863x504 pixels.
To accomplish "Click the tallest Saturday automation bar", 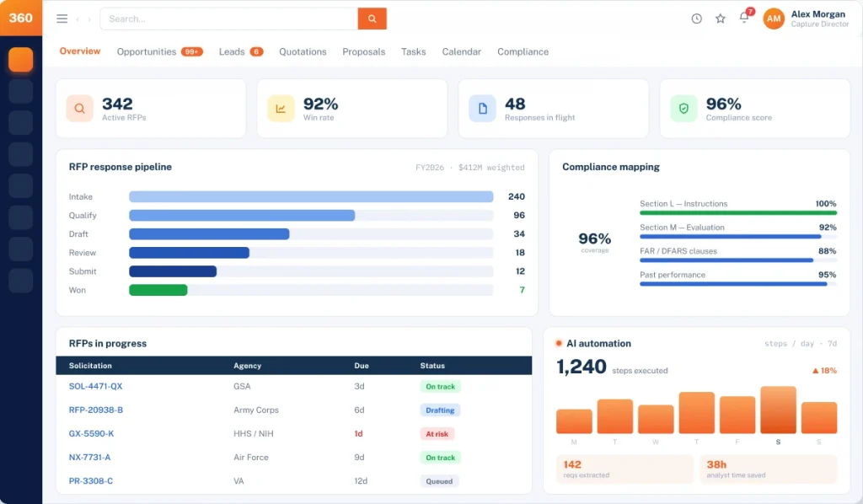I will [778, 410].
